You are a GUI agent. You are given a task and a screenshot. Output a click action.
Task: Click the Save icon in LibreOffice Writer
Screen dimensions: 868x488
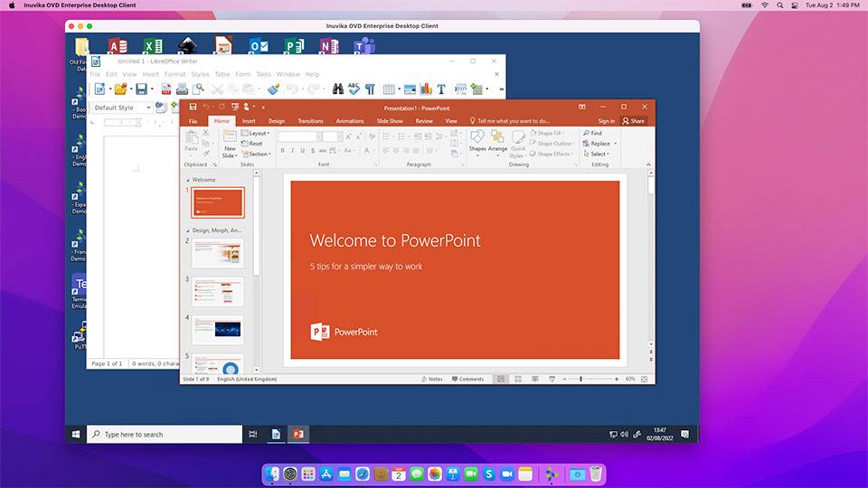(x=142, y=89)
